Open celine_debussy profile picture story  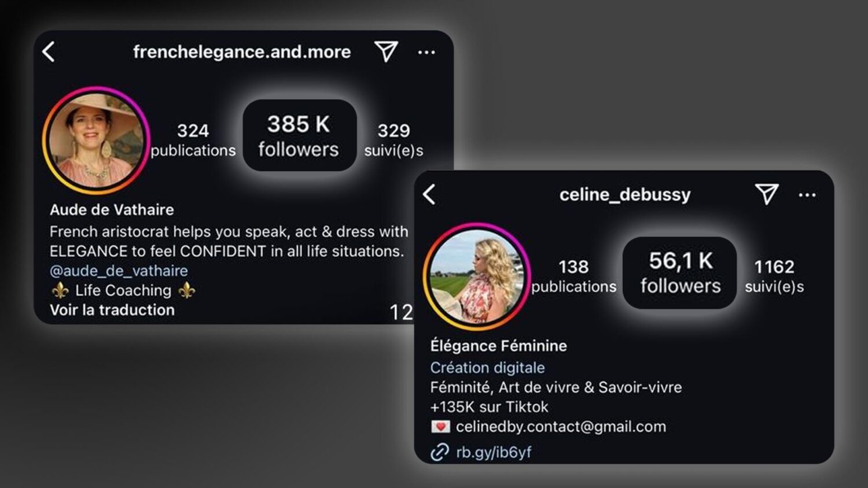click(477, 276)
